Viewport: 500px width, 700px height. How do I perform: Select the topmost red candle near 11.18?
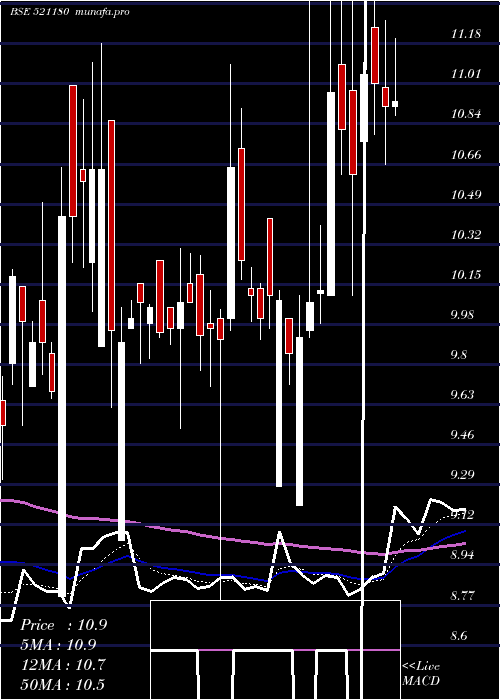(x=375, y=55)
